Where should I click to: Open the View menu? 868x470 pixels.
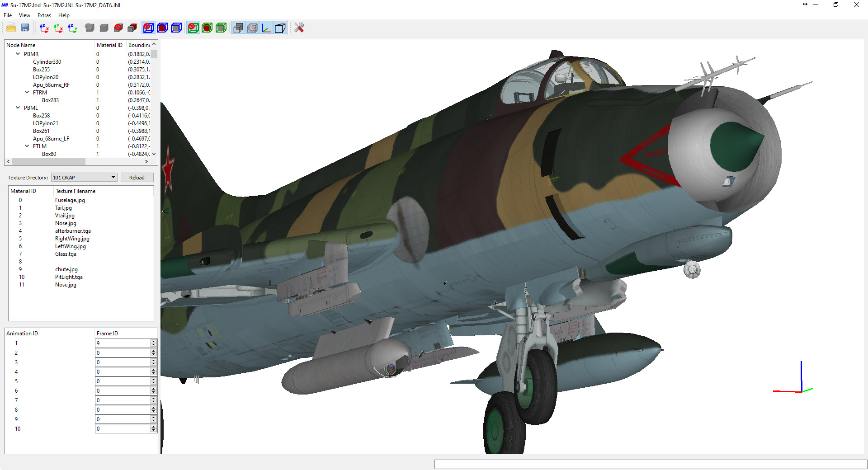[x=24, y=15]
